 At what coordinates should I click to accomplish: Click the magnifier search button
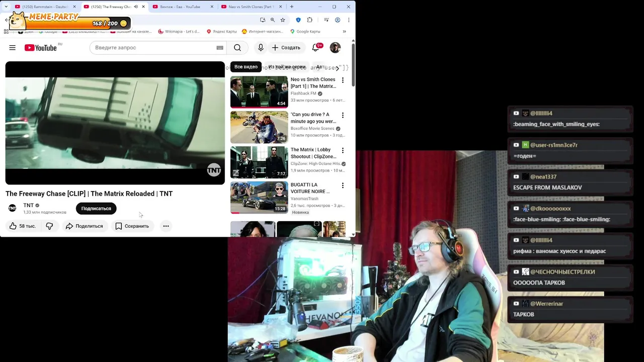(x=237, y=48)
